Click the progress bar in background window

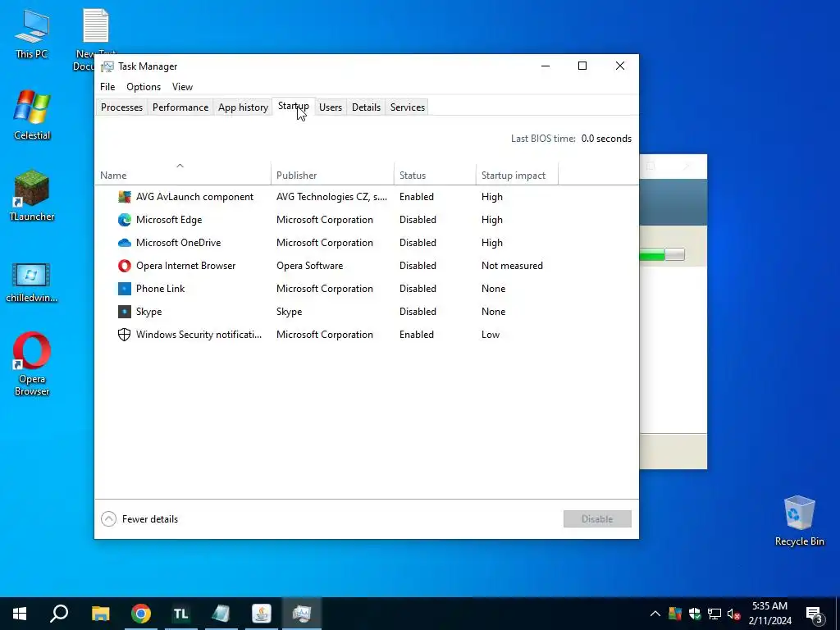pos(662,254)
